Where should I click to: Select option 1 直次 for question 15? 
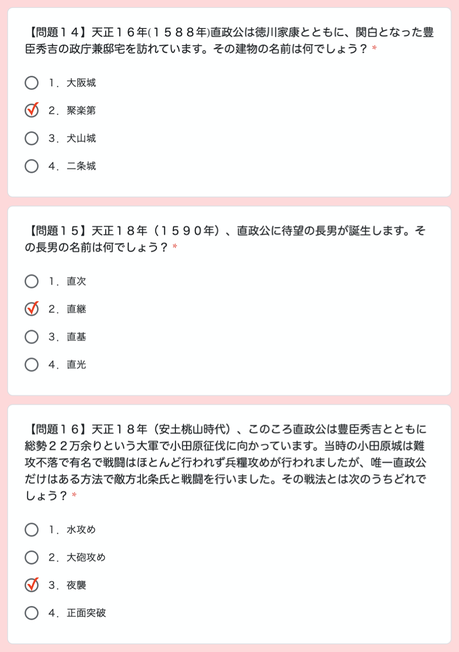pos(32,281)
